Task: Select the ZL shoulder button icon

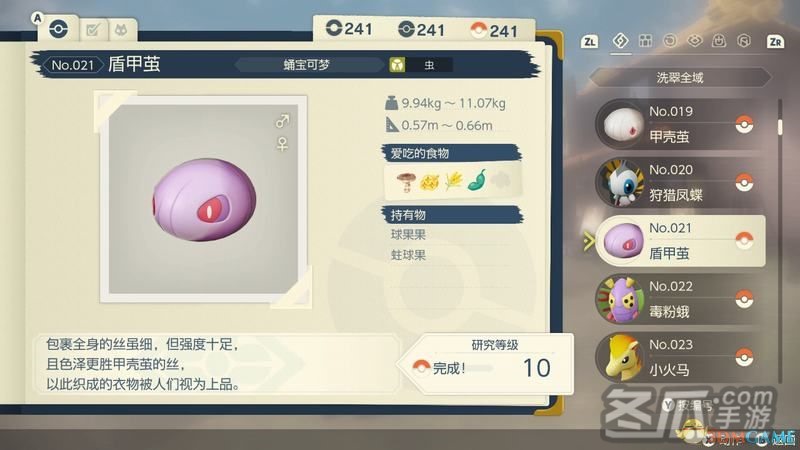Action: [x=590, y=42]
